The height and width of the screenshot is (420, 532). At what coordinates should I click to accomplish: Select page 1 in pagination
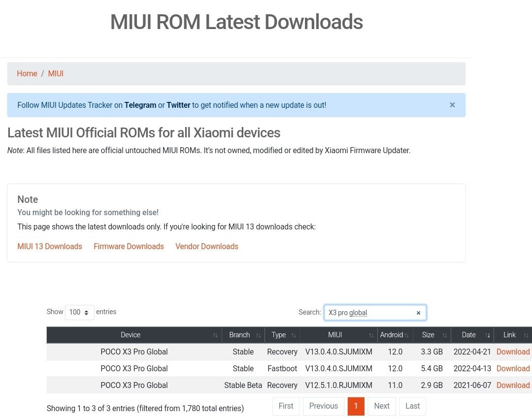coord(356,406)
